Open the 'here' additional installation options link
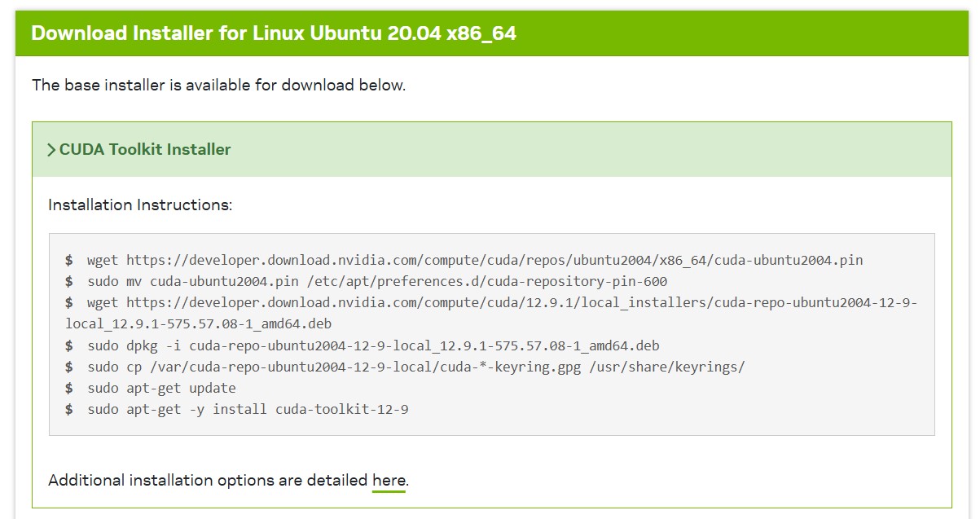This screenshot has height=519, width=980. pos(389,481)
